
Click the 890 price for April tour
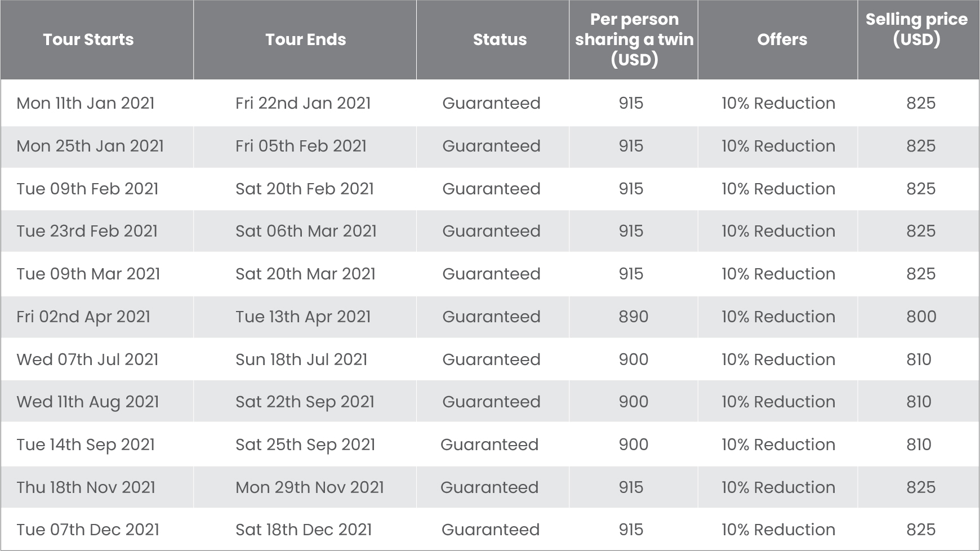tap(634, 317)
